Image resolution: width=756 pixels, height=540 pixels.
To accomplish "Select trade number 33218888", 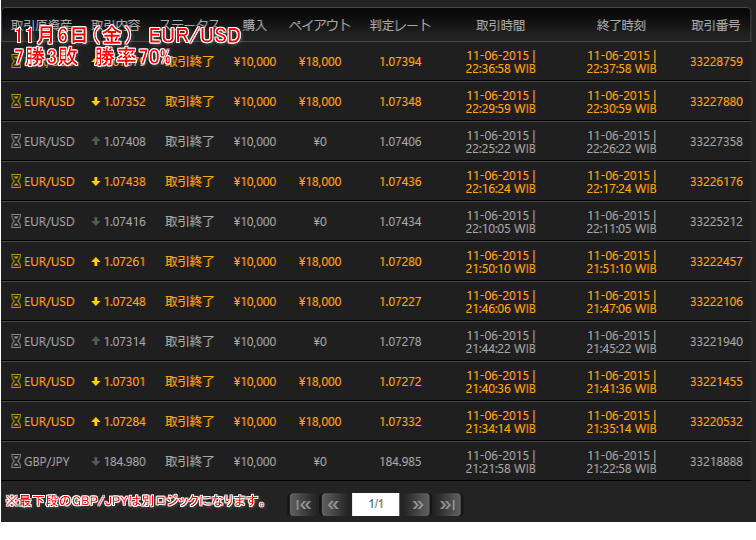I will click(x=716, y=462).
